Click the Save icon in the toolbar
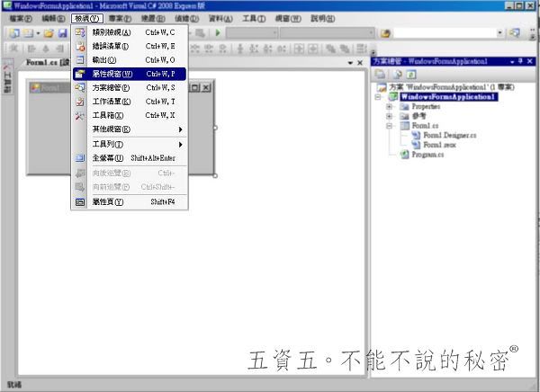The width and height of the screenshot is (540, 392). (62, 33)
